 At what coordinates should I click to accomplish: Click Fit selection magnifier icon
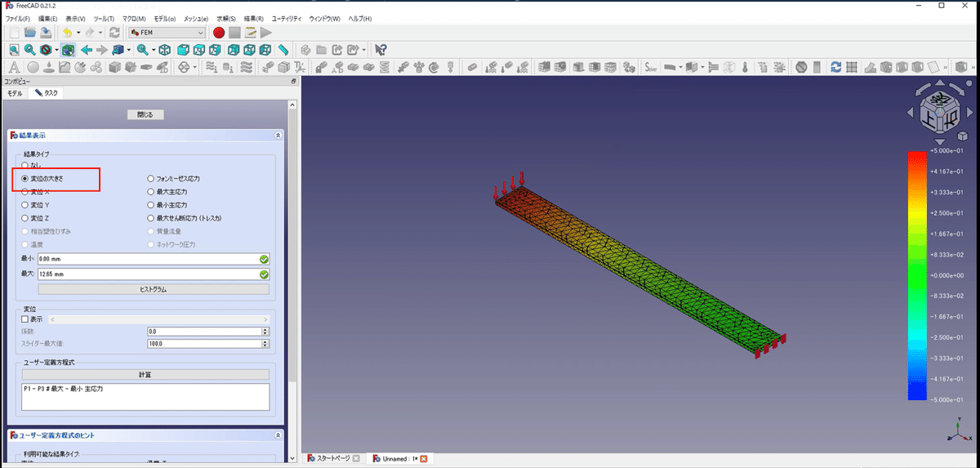29,50
